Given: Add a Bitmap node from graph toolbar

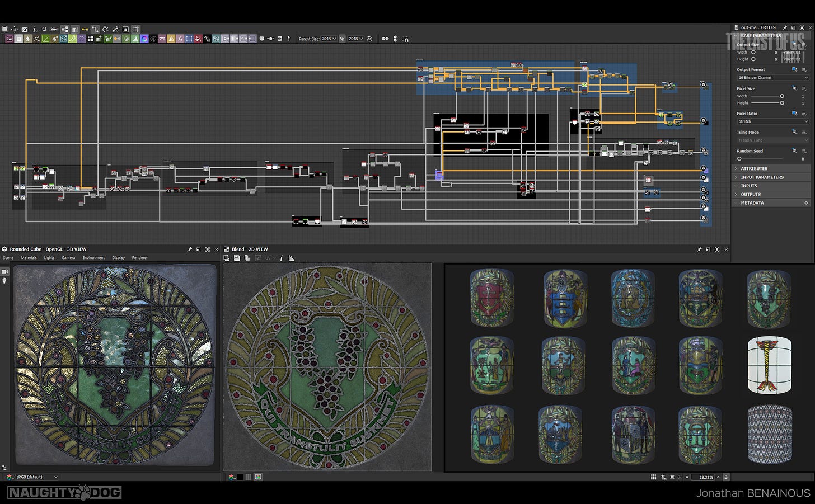Looking at the screenshot, I should [10, 39].
